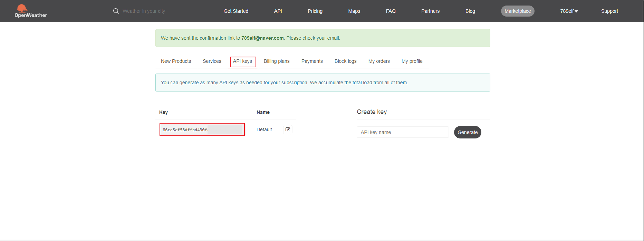Focus the Weather in your city search field
The height and width of the screenshot is (241, 644).
pos(144,11)
